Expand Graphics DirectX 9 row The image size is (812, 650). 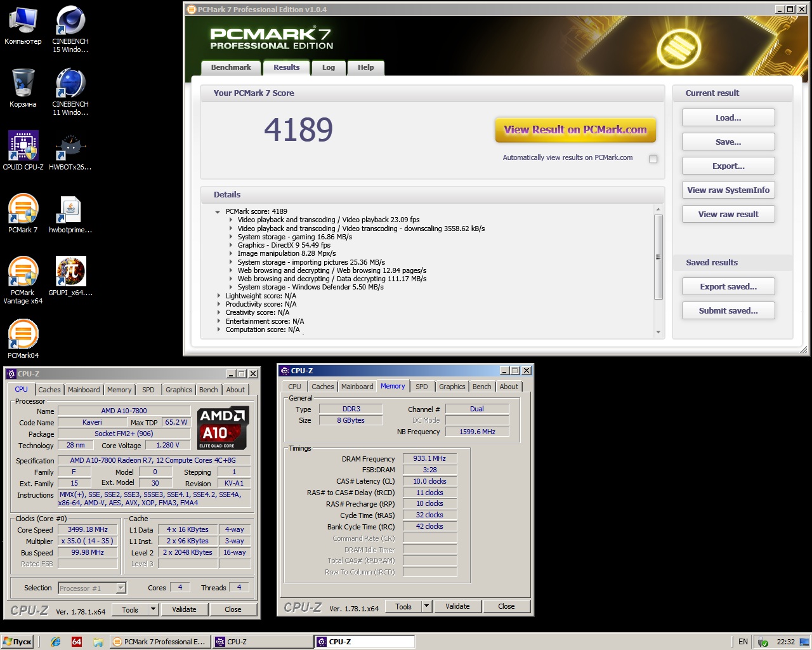coord(231,245)
